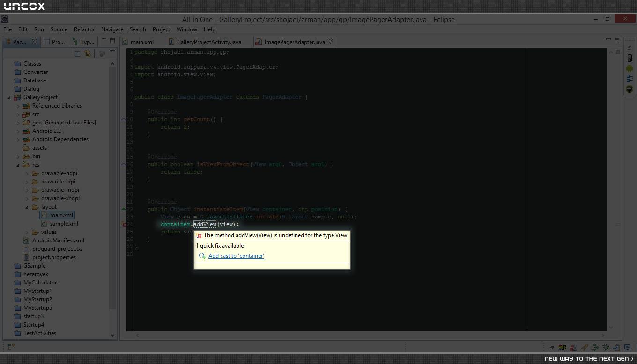Collapse the res folder node
Image resolution: width=637 pixels, height=364 pixels.
[18, 165]
